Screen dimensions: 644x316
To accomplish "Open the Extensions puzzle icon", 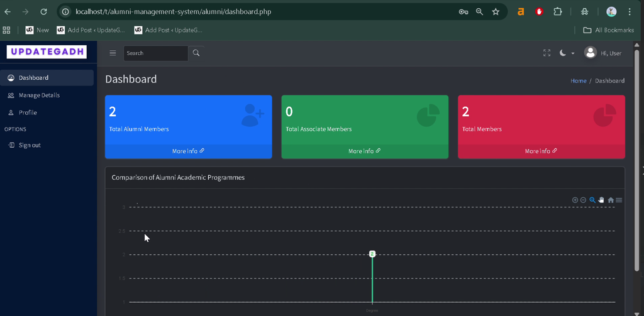I will 557,12.
